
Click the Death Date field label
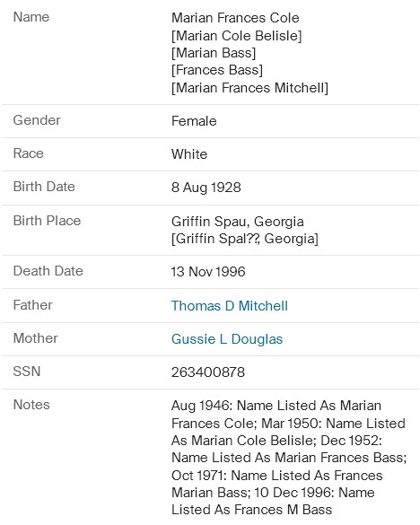[48, 271]
